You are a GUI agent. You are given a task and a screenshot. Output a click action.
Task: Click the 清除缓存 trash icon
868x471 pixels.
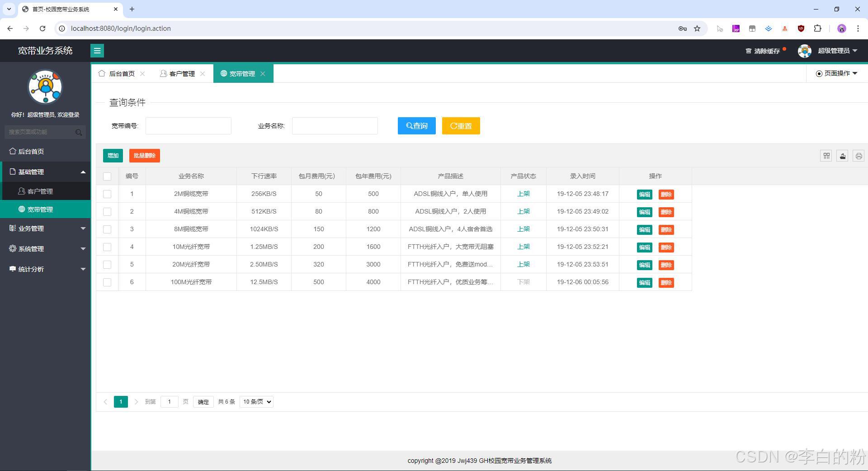pos(749,51)
